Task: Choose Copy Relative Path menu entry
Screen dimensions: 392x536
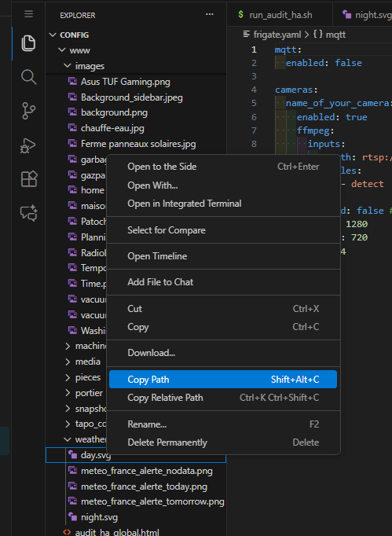Action: point(223,398)
